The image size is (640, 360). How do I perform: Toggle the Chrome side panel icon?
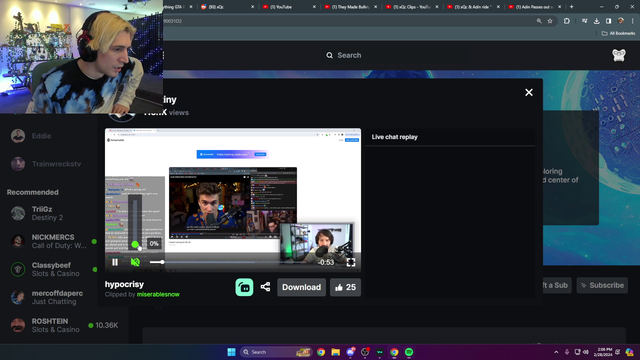pos(608,21)
